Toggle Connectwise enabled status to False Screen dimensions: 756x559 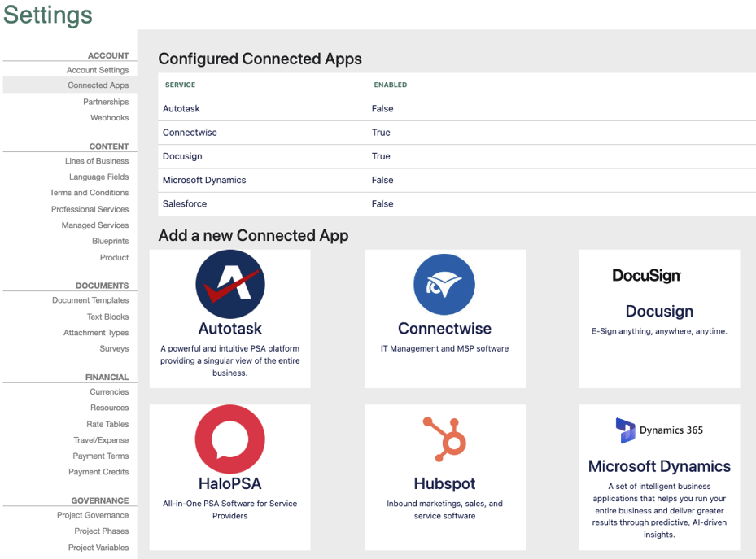point(382,132)
